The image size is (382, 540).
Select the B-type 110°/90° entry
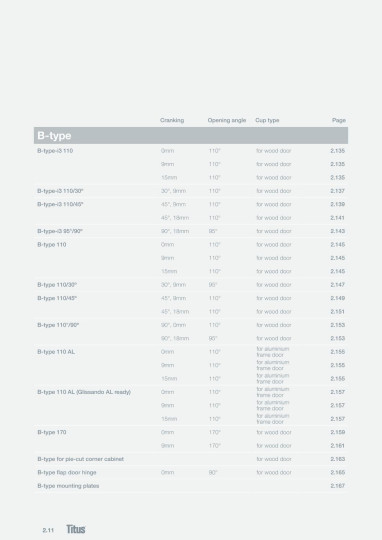58,325
